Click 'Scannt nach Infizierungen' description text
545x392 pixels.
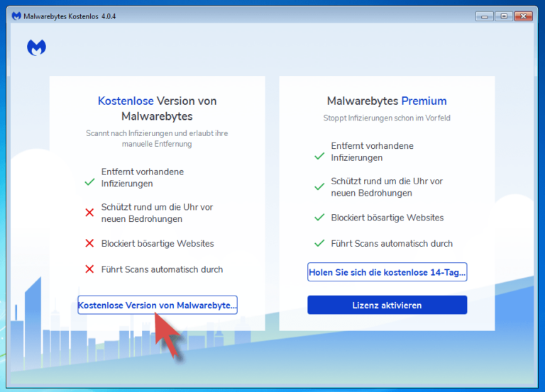point(157,138)
